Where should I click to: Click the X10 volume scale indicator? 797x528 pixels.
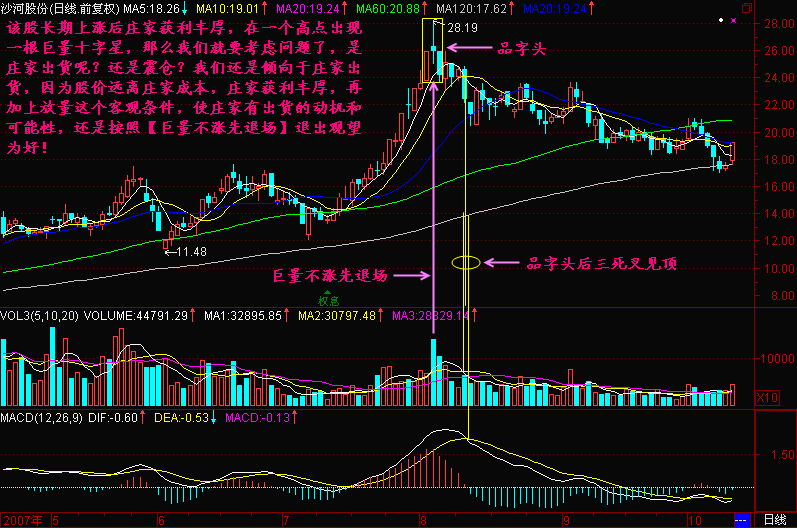[x=767, y=398]
